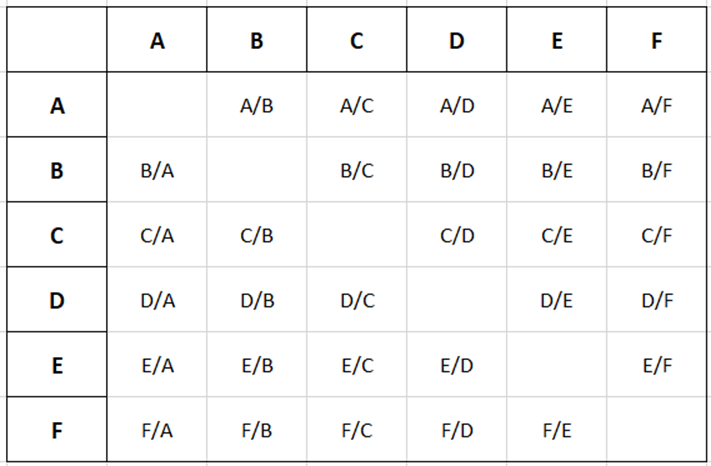Screen dimensions: 711x466
Task: Click column header A
Action: pyautogui.click(x=157, y=41)
